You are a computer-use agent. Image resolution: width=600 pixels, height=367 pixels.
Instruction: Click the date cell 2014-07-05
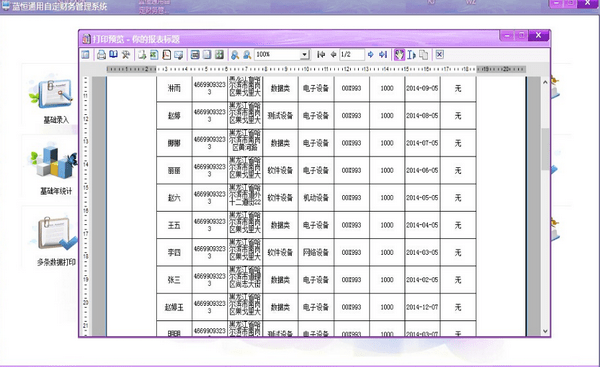point(422,143)
